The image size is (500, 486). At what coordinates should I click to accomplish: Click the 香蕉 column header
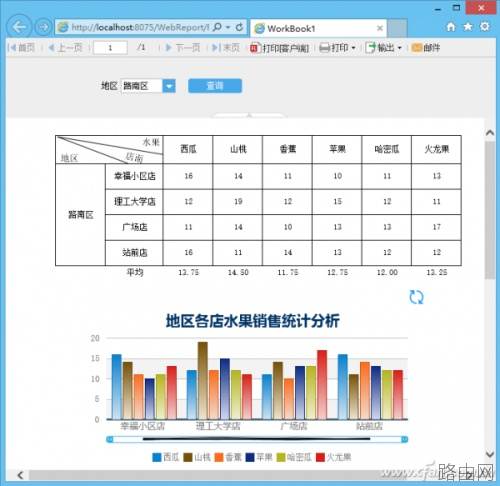tap(288, 149)
